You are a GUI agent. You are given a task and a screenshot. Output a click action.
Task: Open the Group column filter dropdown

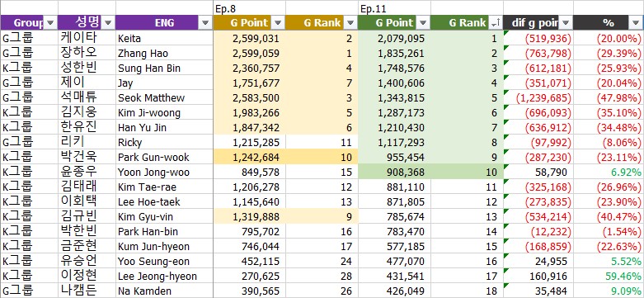click(50, 23)
